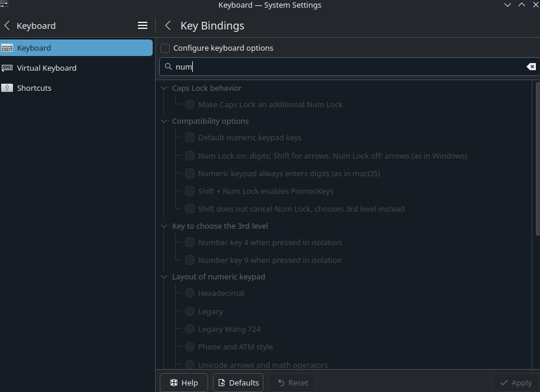Check Number key 9 when pressed in isolation

(190, 260)
